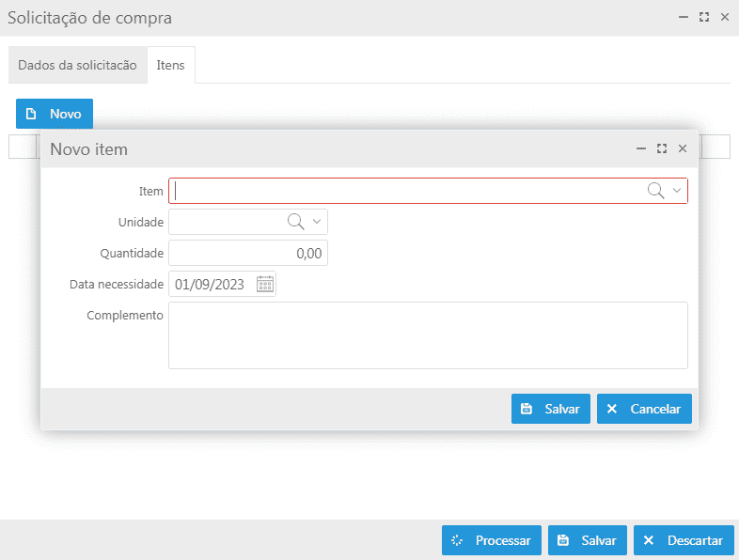
Task: Click Processar at the bottom bar
Action: 492,540
